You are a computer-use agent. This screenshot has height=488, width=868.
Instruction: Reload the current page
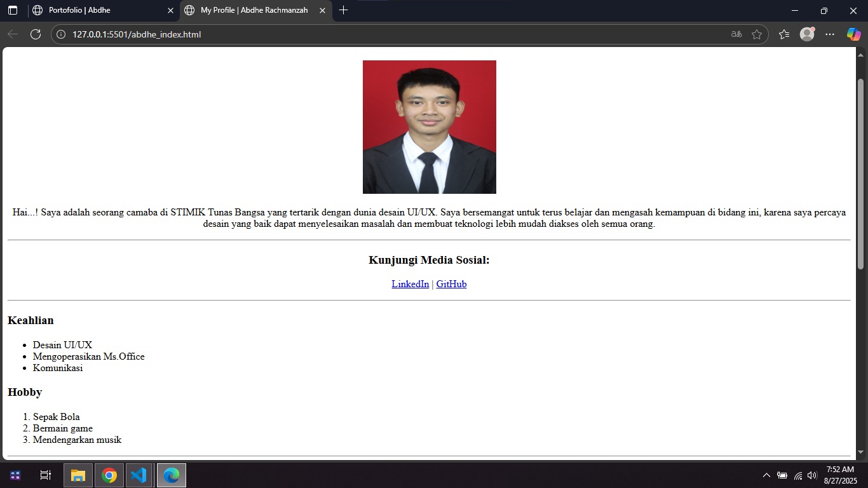tap(36, 34)
